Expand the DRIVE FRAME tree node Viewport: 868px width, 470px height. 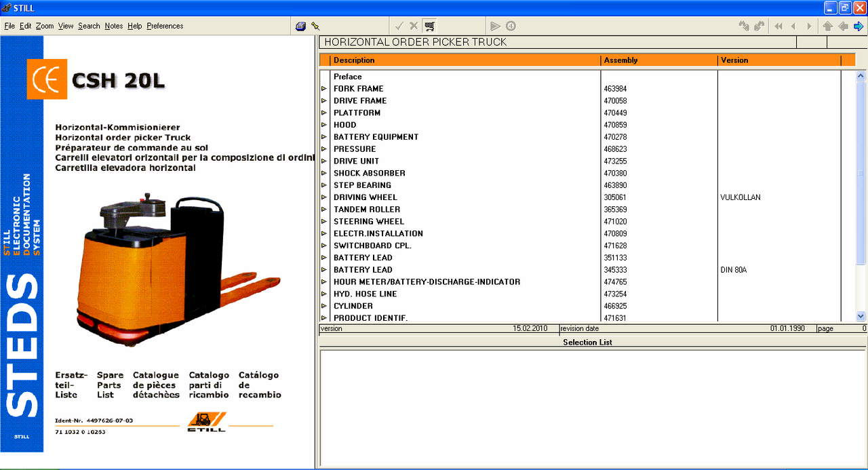(324, 101)
